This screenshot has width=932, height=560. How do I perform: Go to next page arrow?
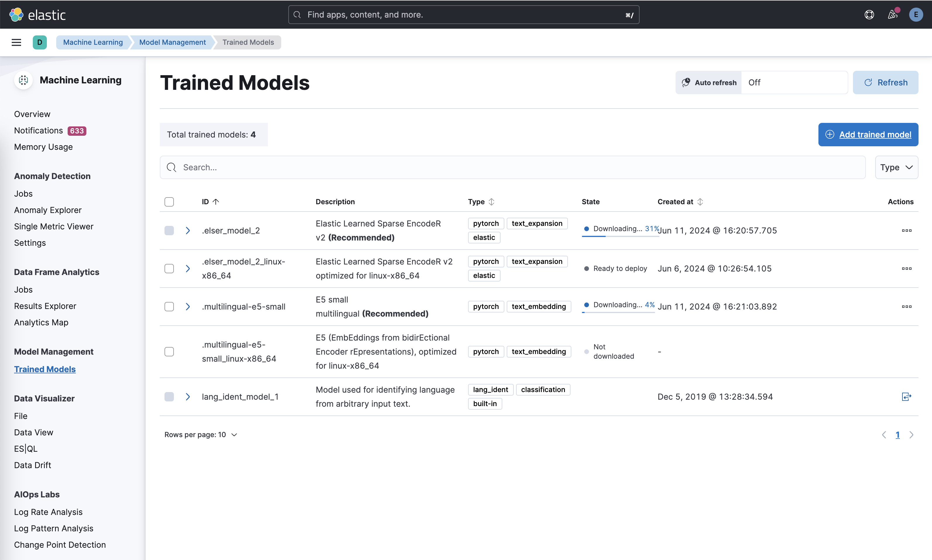tap(912, 435)
